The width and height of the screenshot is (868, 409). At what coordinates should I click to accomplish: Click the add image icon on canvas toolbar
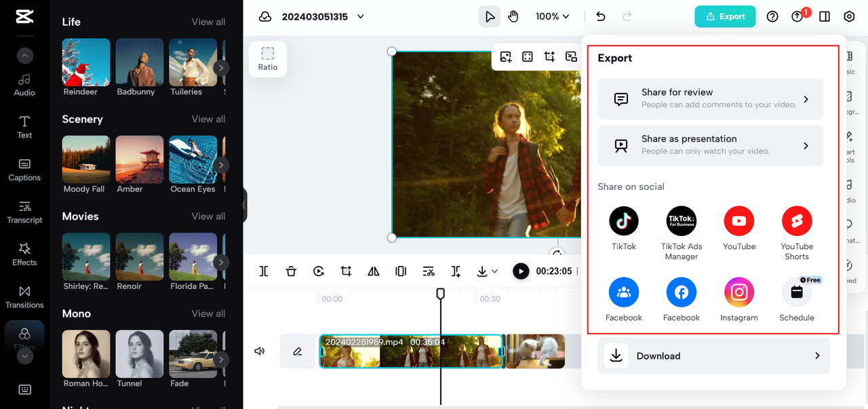[x=506, y=57]
